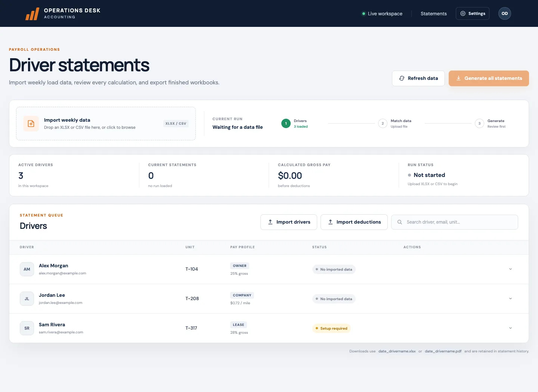Click the refresh arrows icon
This screenshot has height=392, width=538.
tap(402, 78)
